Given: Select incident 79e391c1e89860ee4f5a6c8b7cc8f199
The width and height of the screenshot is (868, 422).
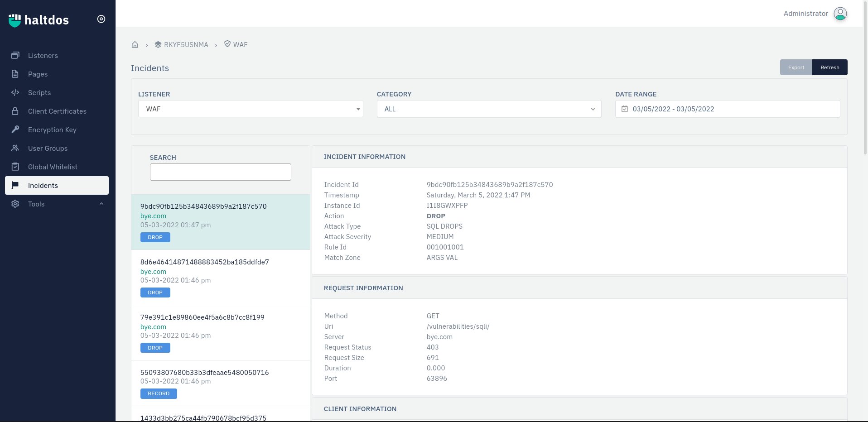Looking at the screenshot, I should click(x=221, y=332).
